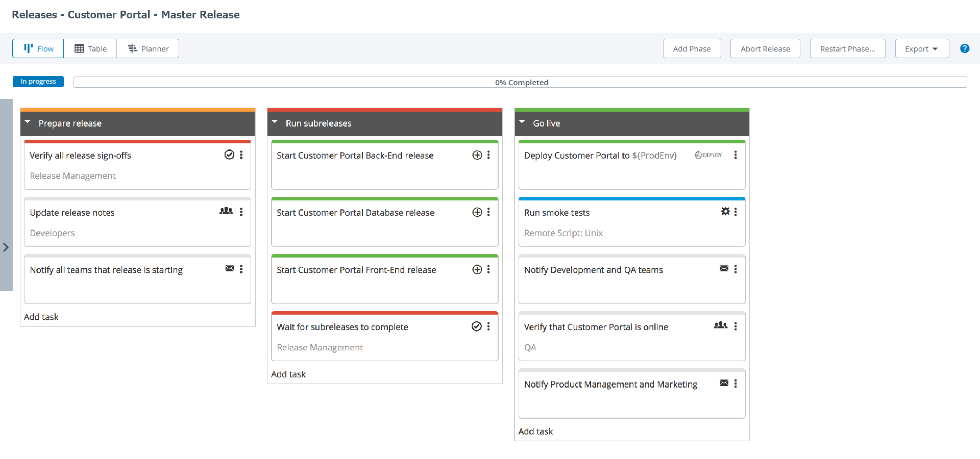Expand the left sidebar chevron
The image size is (980, 459).
point(6,247)
